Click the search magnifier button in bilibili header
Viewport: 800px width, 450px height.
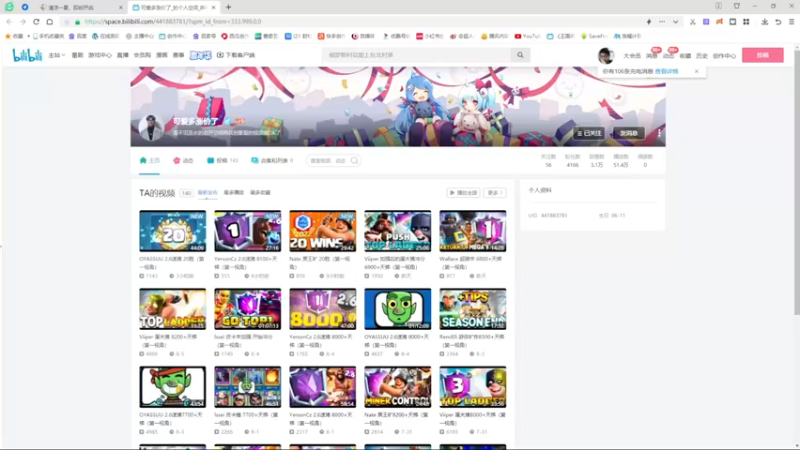[520, 55]
